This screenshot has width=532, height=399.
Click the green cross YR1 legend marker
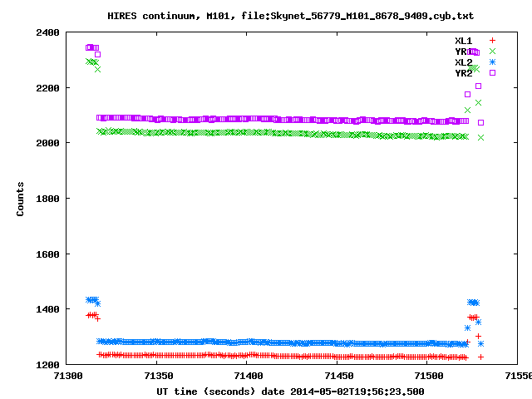click(x=492, y=52)
